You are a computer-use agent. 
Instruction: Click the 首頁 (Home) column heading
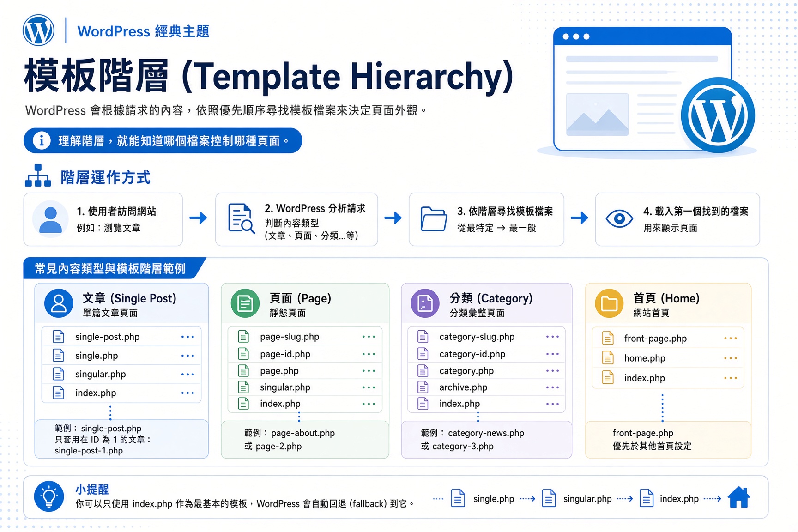[666, 298]
